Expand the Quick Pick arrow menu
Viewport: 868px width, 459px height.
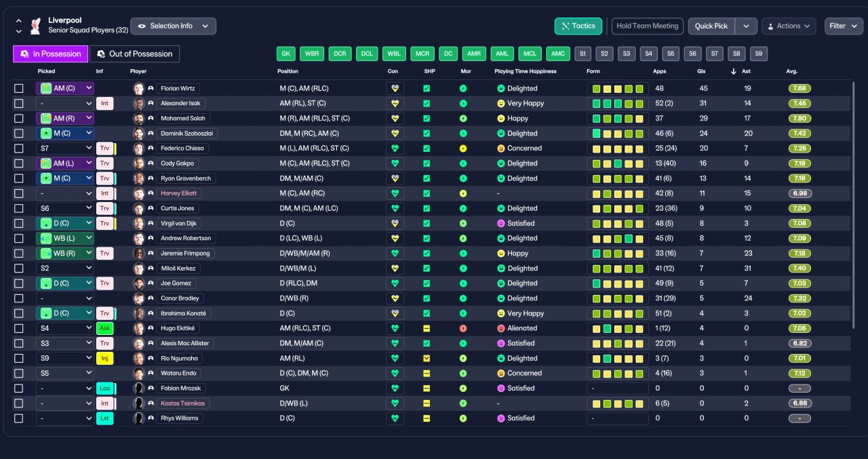point(746,26)
